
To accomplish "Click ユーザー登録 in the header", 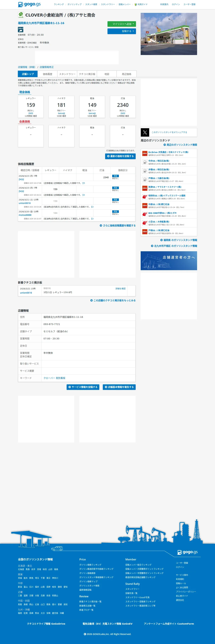I will (x=190, y=5).
